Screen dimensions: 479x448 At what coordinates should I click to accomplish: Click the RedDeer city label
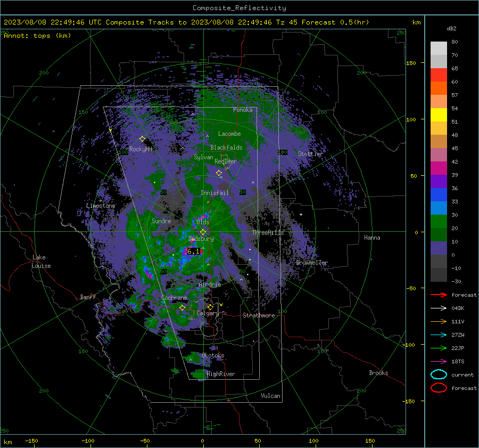[x=226, y=161]
